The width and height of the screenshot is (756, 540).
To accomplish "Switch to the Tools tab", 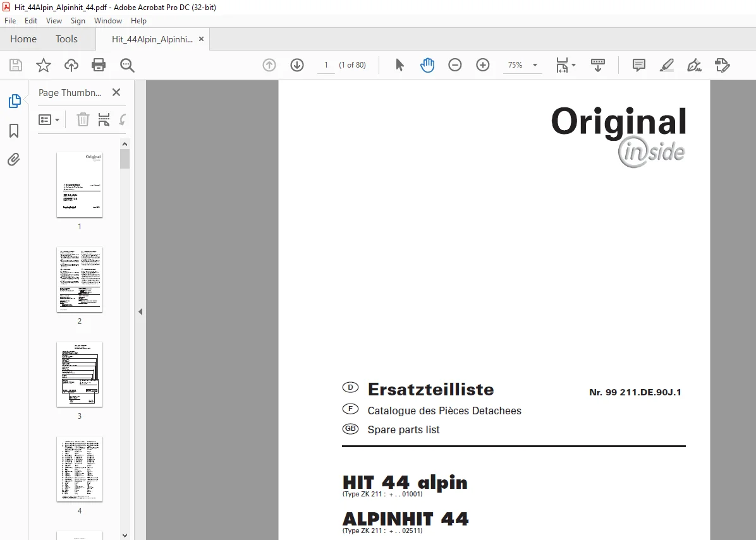I will [66, 39].
